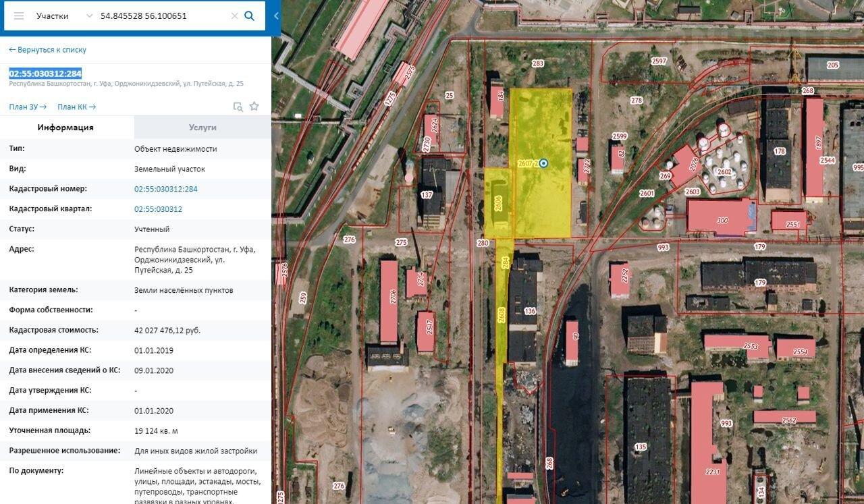Click the building labeled 300 on the map
Image resolution: width=864 pixels, height=504 pixels.
pyautogui.click(x=722, y=217)
